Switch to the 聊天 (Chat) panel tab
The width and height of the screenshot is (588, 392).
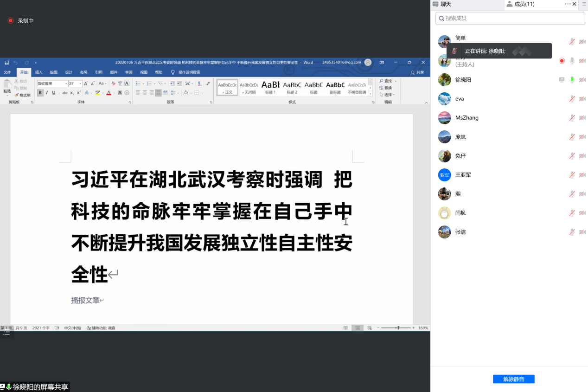[445, 4]
